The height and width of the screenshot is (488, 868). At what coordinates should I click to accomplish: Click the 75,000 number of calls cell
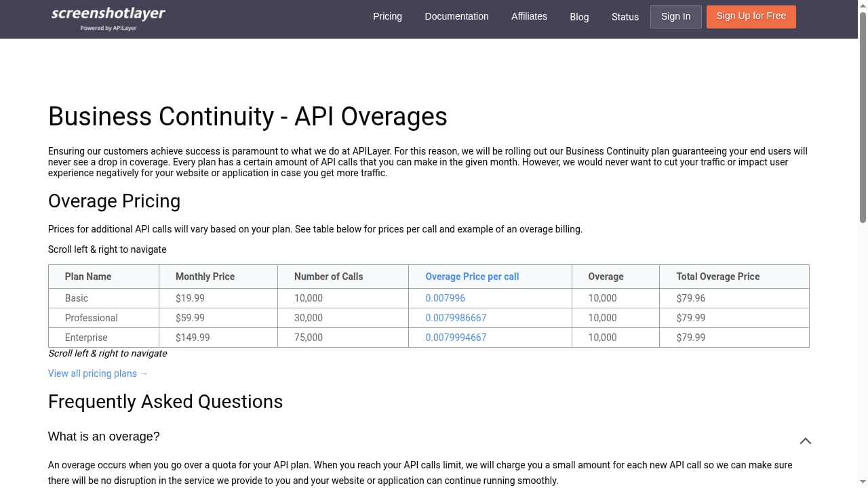[343, 338]
